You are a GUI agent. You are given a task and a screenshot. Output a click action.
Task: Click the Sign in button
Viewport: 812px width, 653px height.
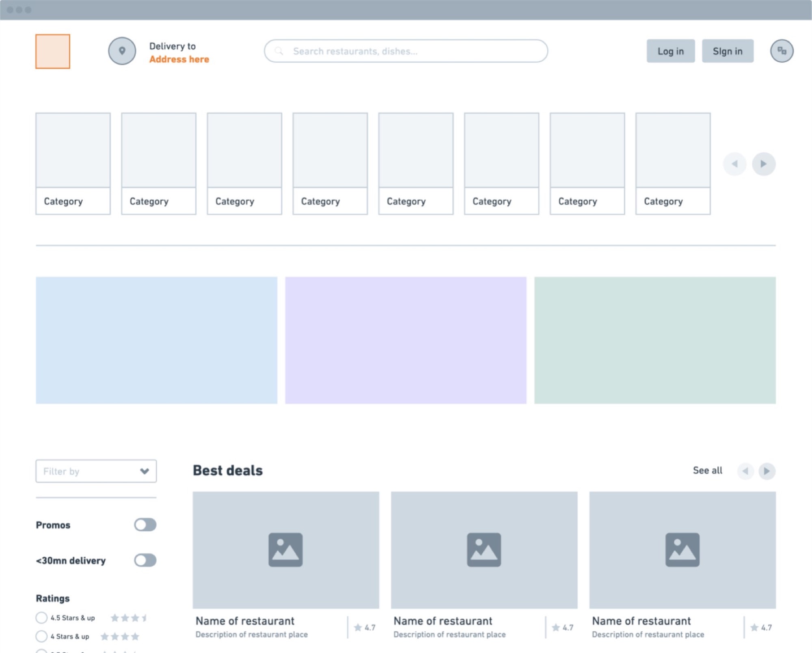tap(728, 51)
